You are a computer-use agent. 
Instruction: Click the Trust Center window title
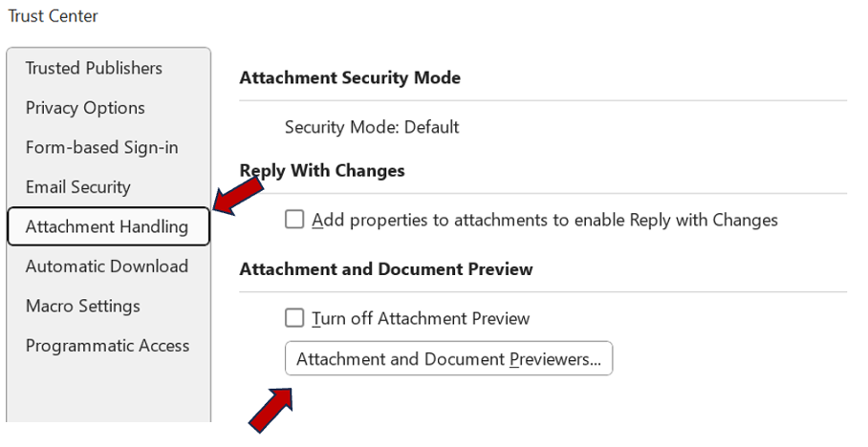(x=53, y=16)
